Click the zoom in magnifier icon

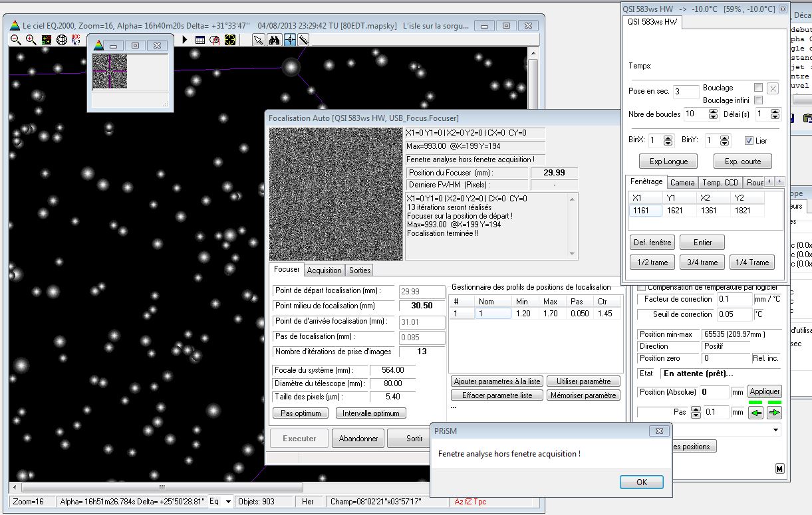pos(31,40)
